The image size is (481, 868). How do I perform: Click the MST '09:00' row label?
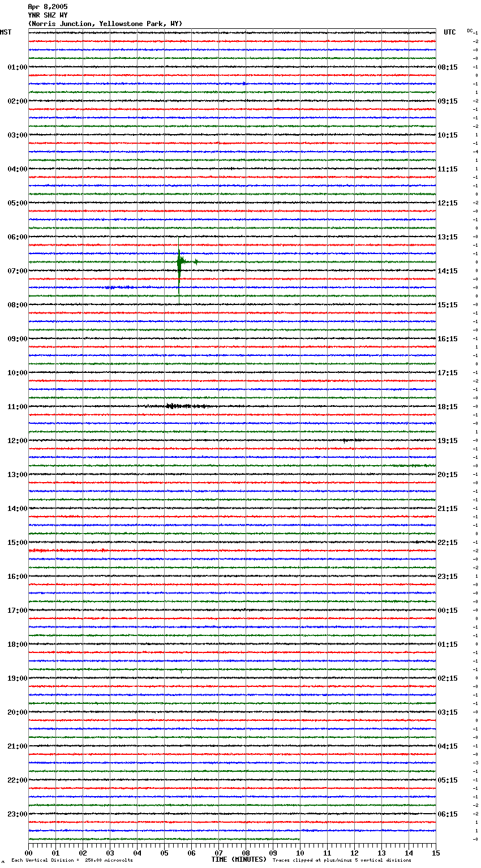[x=17, y=339]
